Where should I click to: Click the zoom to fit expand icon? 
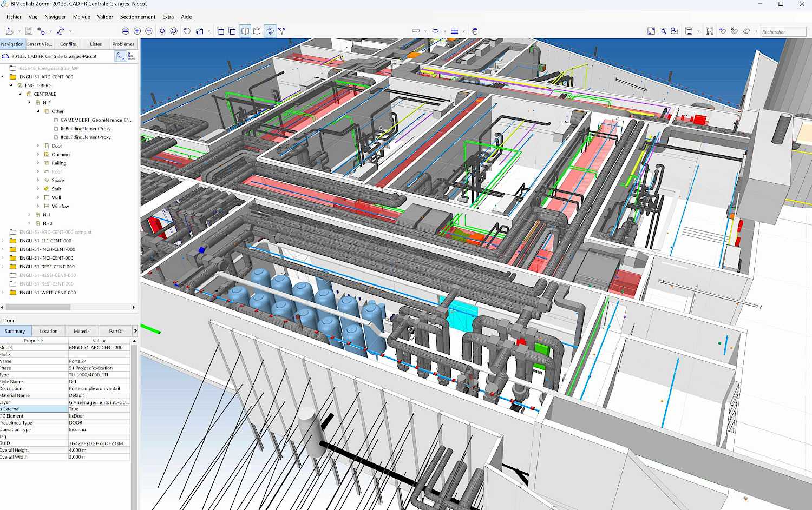pyautogui.click(x=651, y=31)
